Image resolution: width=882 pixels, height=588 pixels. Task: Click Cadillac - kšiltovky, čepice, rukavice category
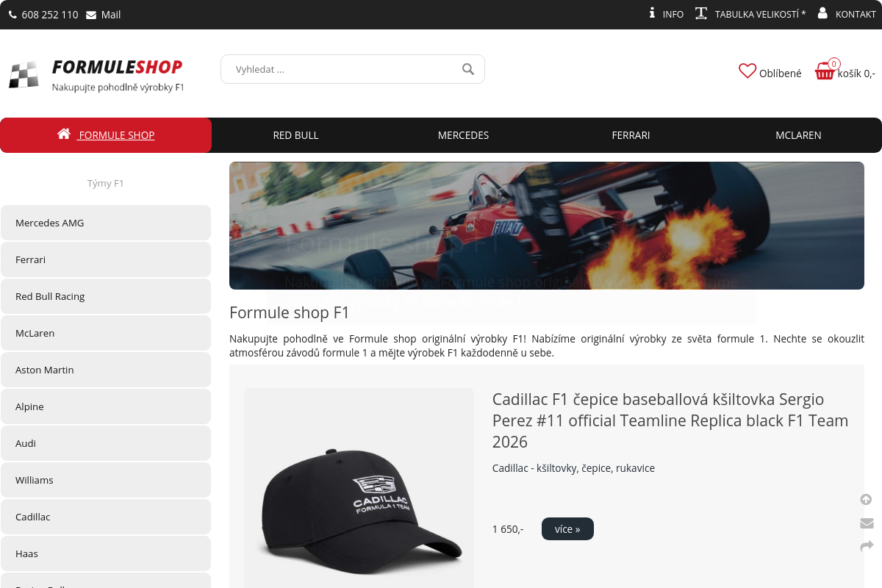click(573, 468)
